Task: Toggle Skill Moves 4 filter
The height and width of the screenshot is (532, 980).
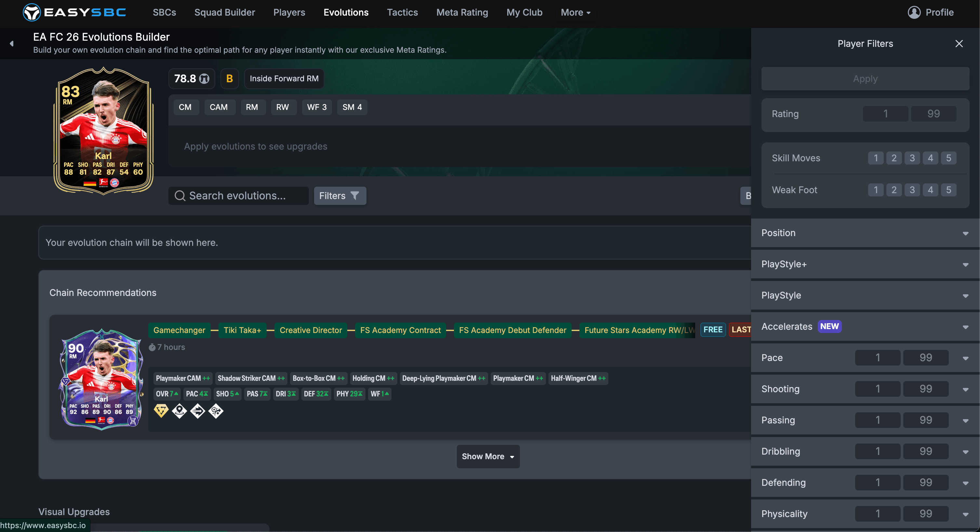Action: 930,158
